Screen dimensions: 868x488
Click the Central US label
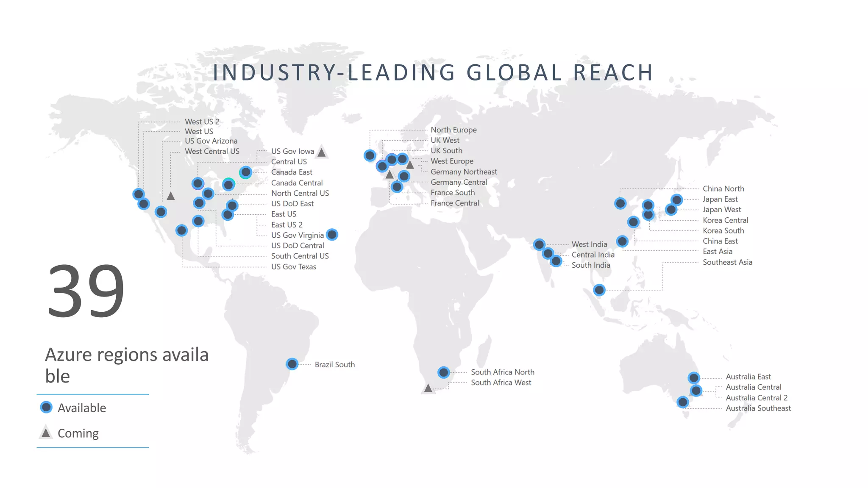pos(289,162)
